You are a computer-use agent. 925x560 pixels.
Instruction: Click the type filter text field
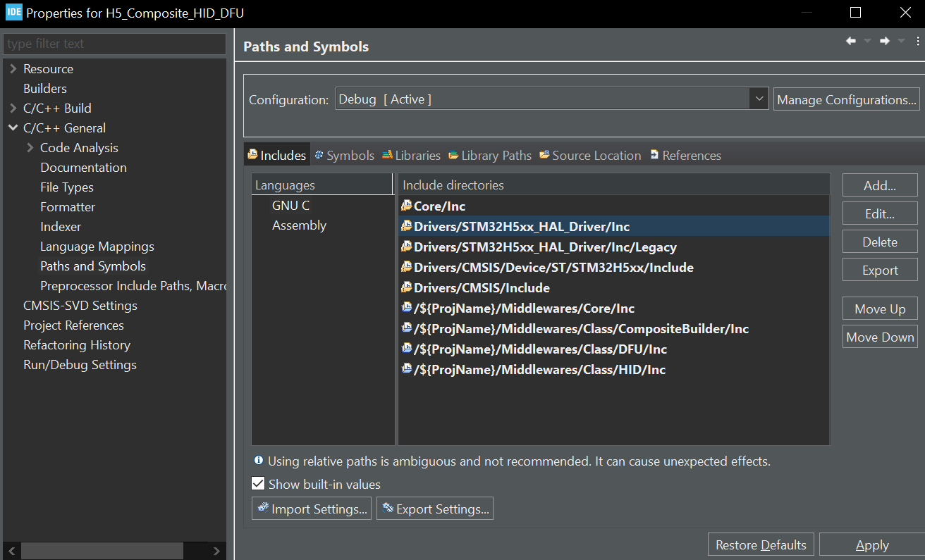coord(115,44)
